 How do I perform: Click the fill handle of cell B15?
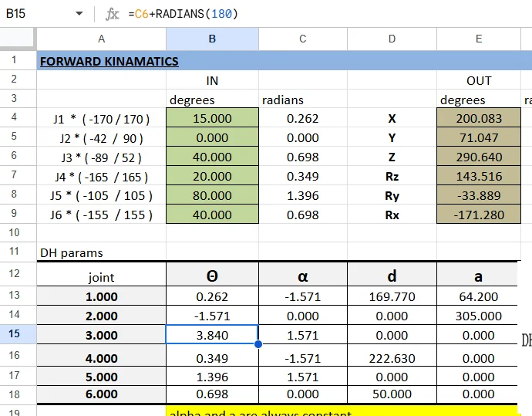(258, 344)
